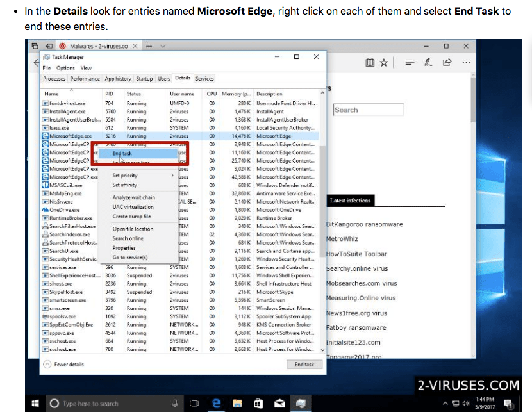Image resolution: width=532 pixels, height=419 pixels.
Task: Click the Make a Web Note pen icon
Action: click(428, 62)
